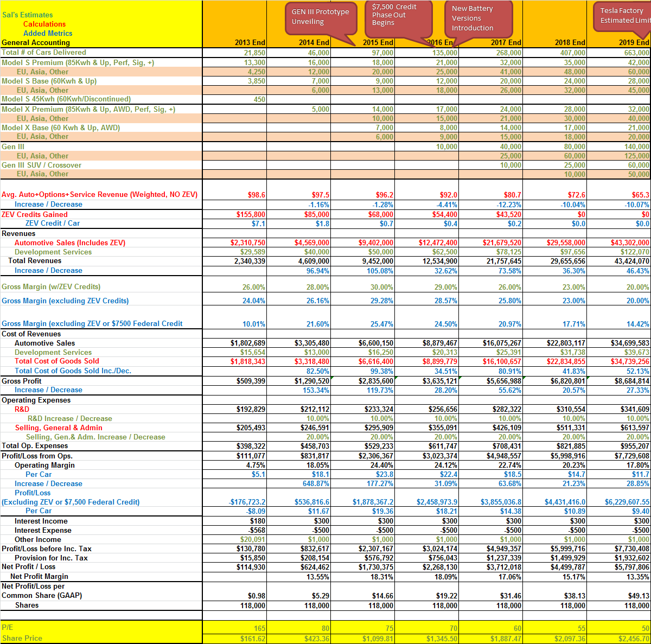Click the 'New Battery Versions Introduction' callout
Screen dimensions: 651x644
pos(478,18)
